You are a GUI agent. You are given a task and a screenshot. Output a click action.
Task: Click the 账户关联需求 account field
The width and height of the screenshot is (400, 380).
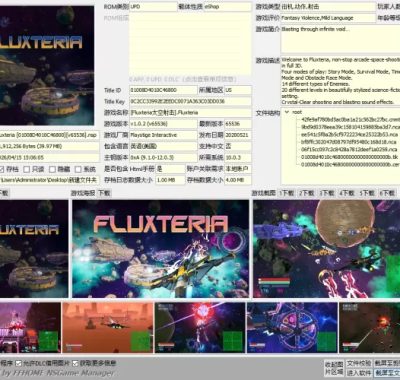[x=238, y=169]
